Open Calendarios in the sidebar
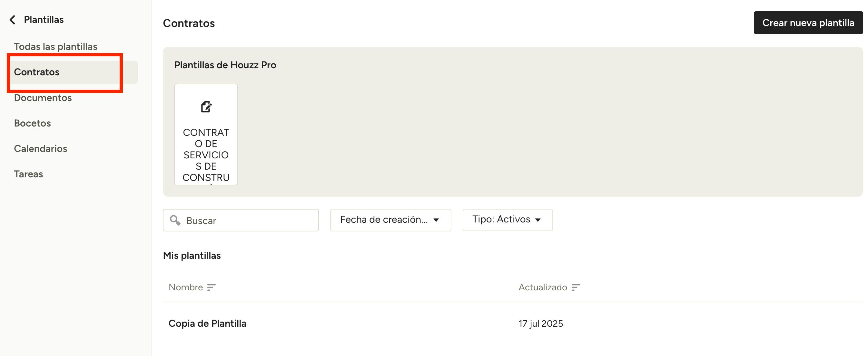Viewport: 868px width, 356px height. pyautogui.click(x=40, y=149)
